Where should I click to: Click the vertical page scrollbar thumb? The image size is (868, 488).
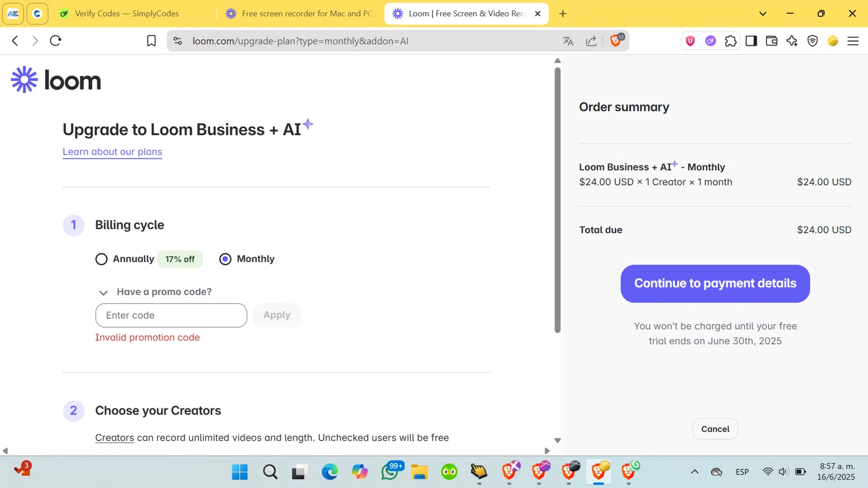point(558,200)
